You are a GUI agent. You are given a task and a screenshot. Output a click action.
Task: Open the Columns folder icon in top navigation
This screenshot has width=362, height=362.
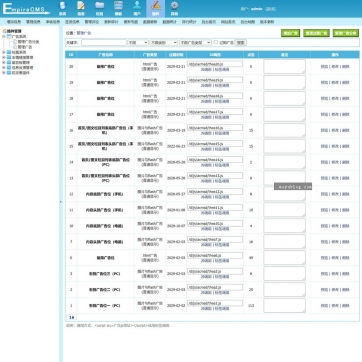click(99, 8)
